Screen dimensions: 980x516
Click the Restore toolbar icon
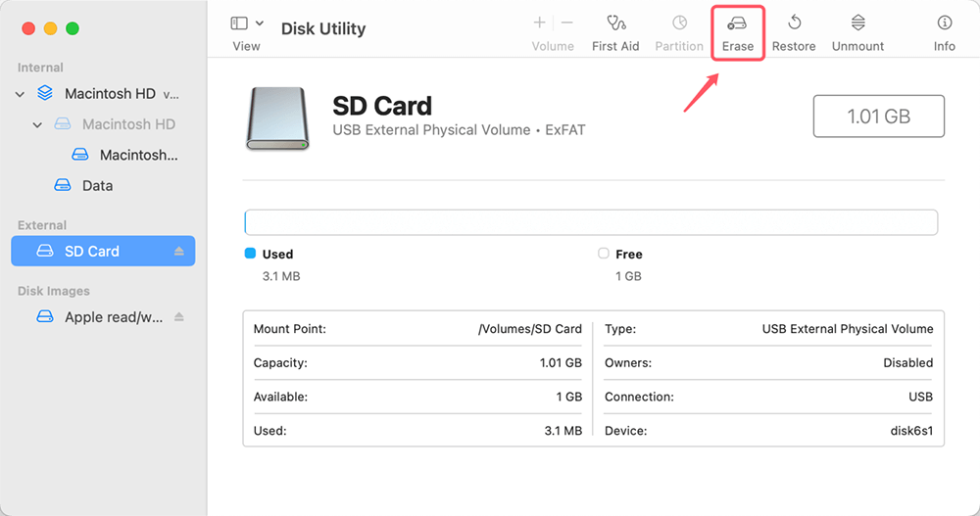point(794,23)
